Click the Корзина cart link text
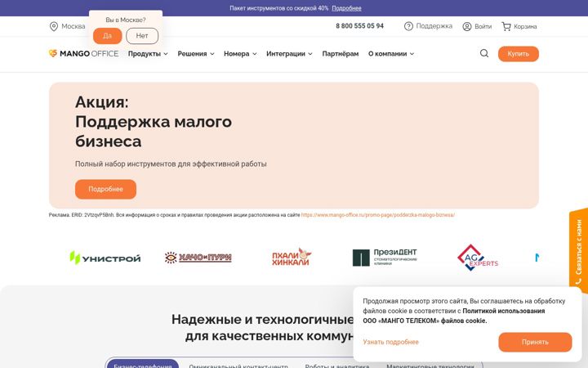This screenshot has height=368, width=588. (525, 26)
